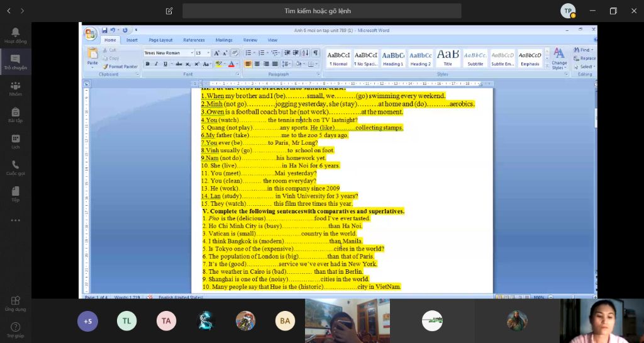Click Increase Indent icon in Word

pos(296,53)
